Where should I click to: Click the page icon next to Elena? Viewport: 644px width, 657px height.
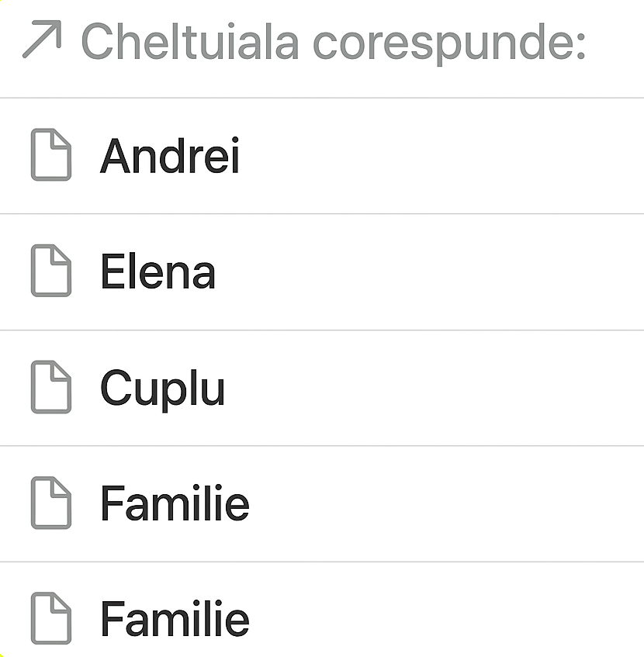[51, 271]
